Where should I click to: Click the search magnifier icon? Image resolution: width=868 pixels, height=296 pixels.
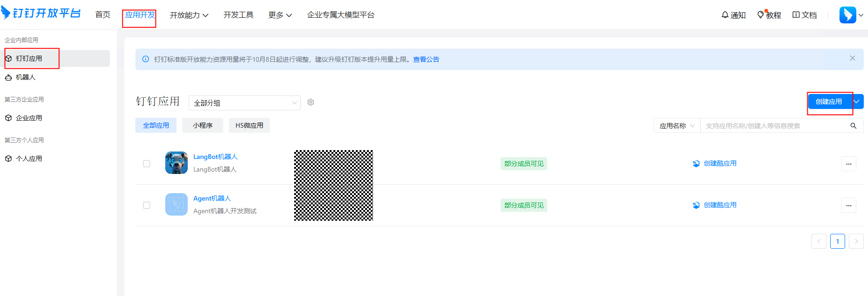point(853,126)
